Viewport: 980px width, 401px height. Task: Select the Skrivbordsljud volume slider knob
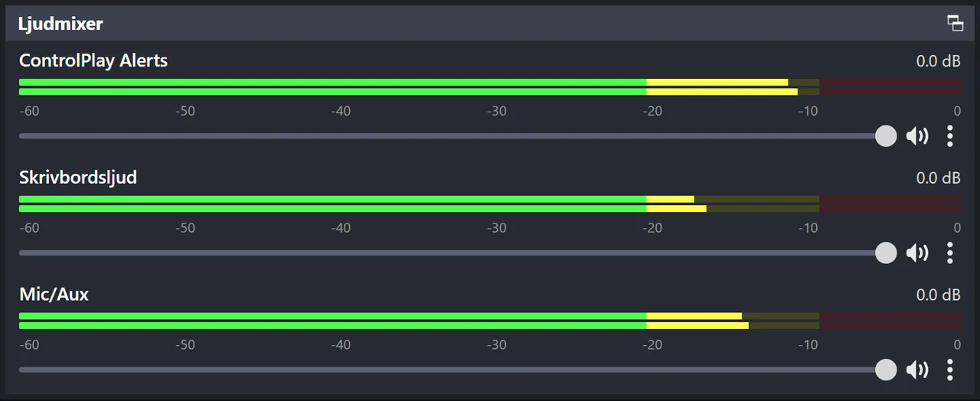[x=886, y=253]
